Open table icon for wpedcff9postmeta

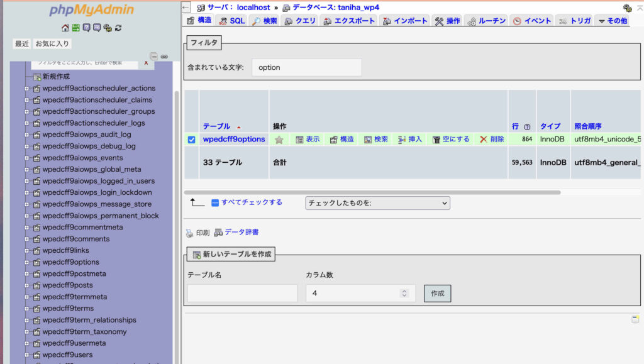pyautogui.click(x=36, y=273)
